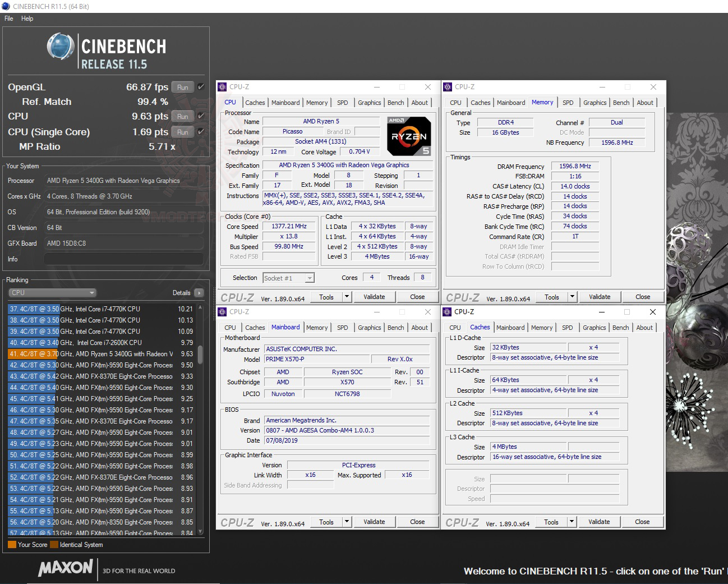Screen dimensions: 728x584
Task: Click the Southbridge value X570
Action: point(347,382)
